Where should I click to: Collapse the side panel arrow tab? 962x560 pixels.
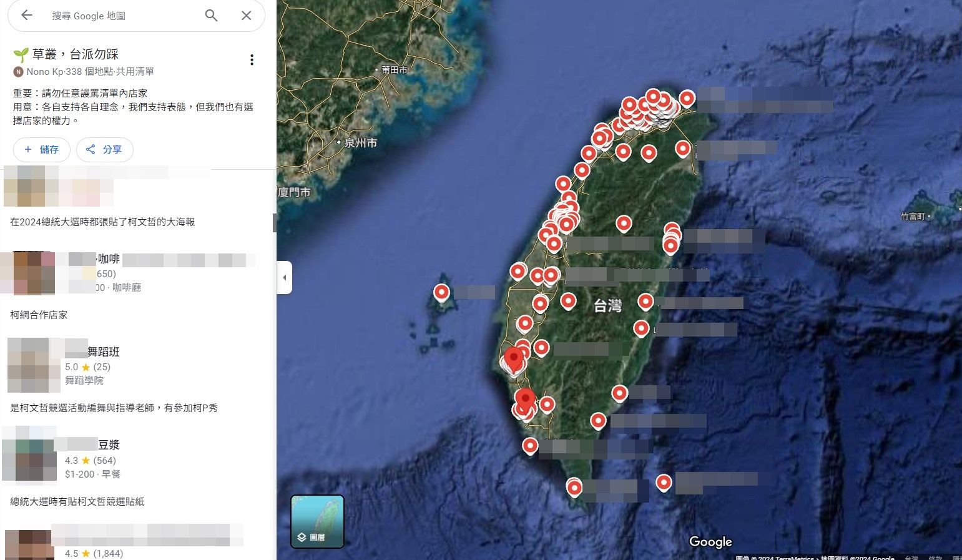[x=284, y=277]
